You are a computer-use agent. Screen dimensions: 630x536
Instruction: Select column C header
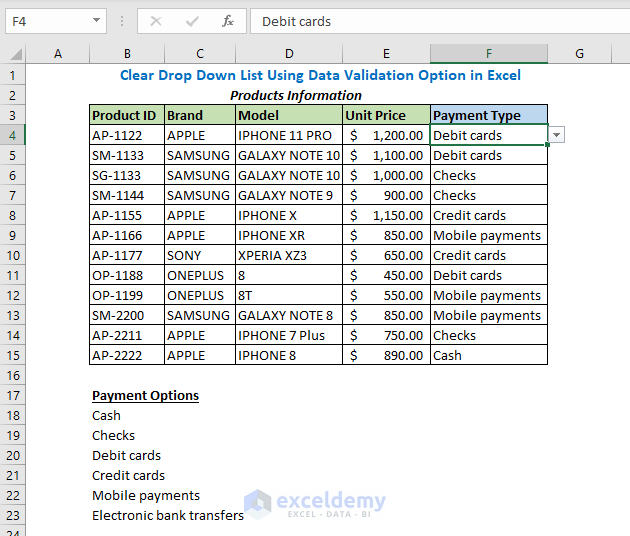coord(200,54)
